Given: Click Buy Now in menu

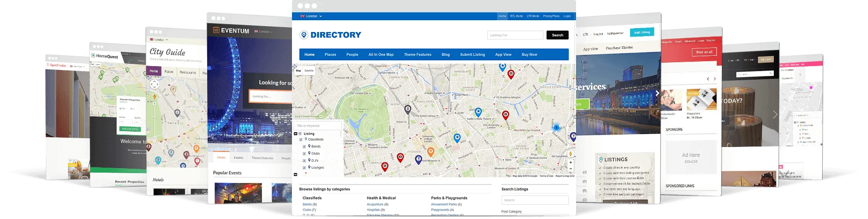Looking at the screenshot, I should tap(529, 54).
